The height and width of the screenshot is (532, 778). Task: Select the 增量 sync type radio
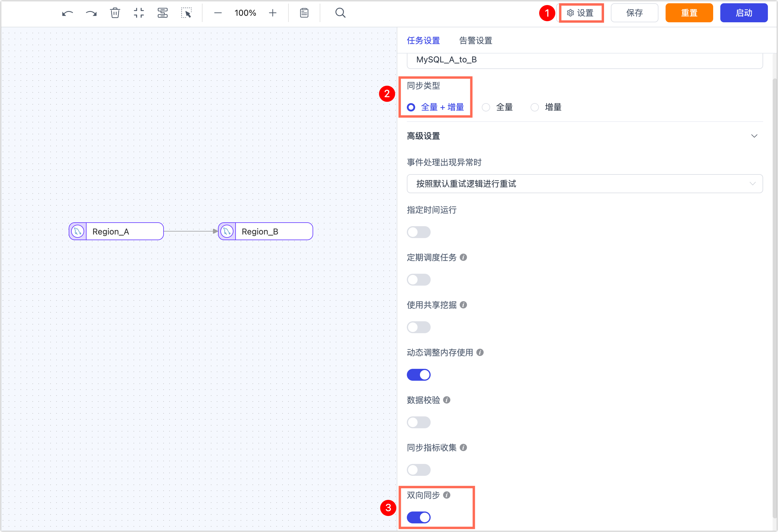[534, 107]
